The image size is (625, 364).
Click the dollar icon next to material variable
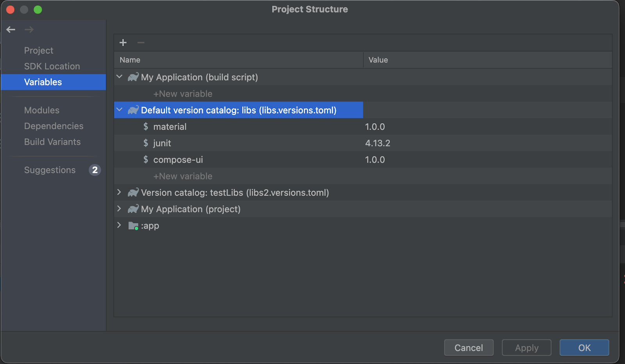tap(145, 126)
